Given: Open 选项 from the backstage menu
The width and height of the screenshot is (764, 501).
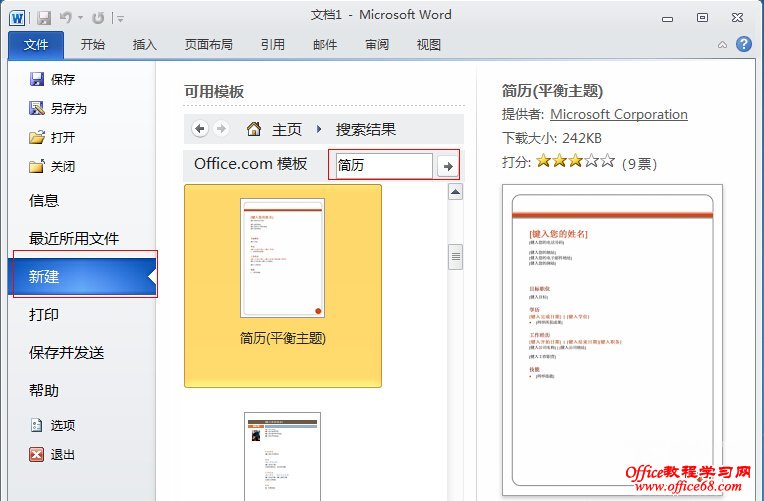Looking at the screenshot, I should click(x=53, y=425).
